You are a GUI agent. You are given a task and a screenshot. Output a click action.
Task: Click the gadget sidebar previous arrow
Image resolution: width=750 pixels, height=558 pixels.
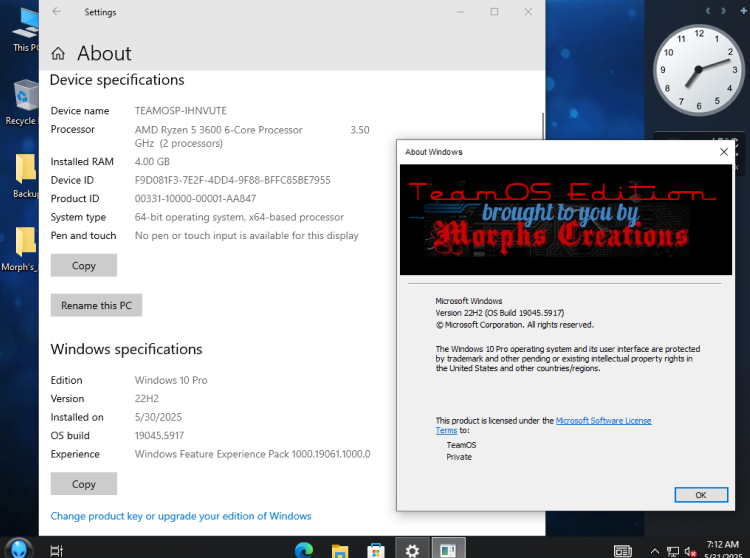tap(708, 11)
